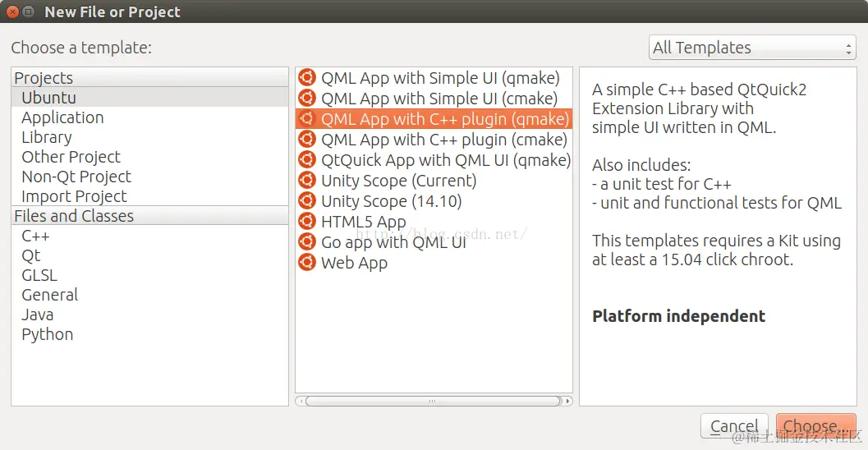Viewport: 868px width, 450px height.
Task: Click Ubuntu icon beside QML App C++ plugin (qmake)
Action: [x=307, y=119]
